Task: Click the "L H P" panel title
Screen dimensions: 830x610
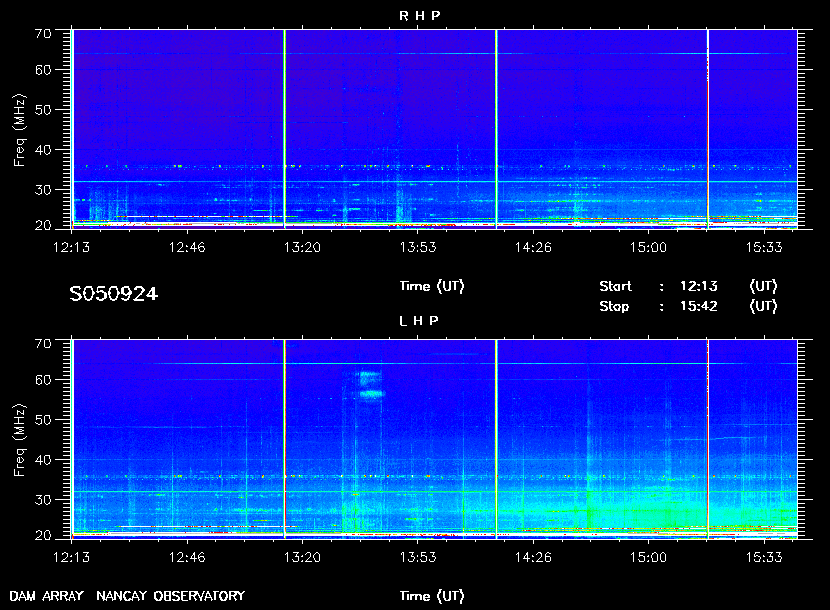Action: (x=419, y=321)
